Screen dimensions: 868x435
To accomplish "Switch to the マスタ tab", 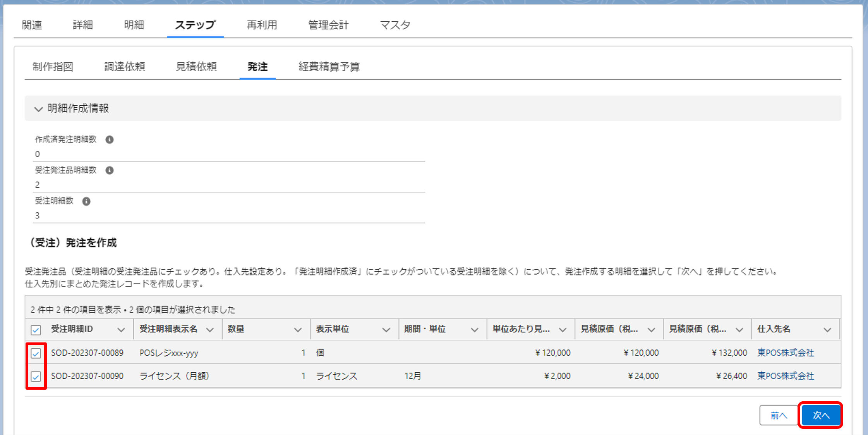I will [395, 25].
